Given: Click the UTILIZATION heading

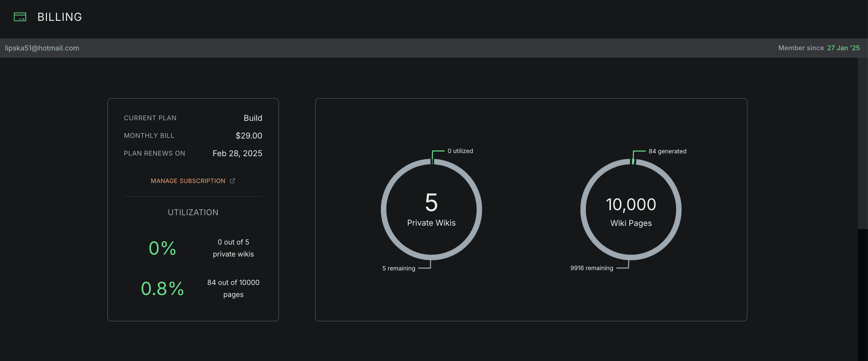Looking at the screenshot, I should point(193,212).
